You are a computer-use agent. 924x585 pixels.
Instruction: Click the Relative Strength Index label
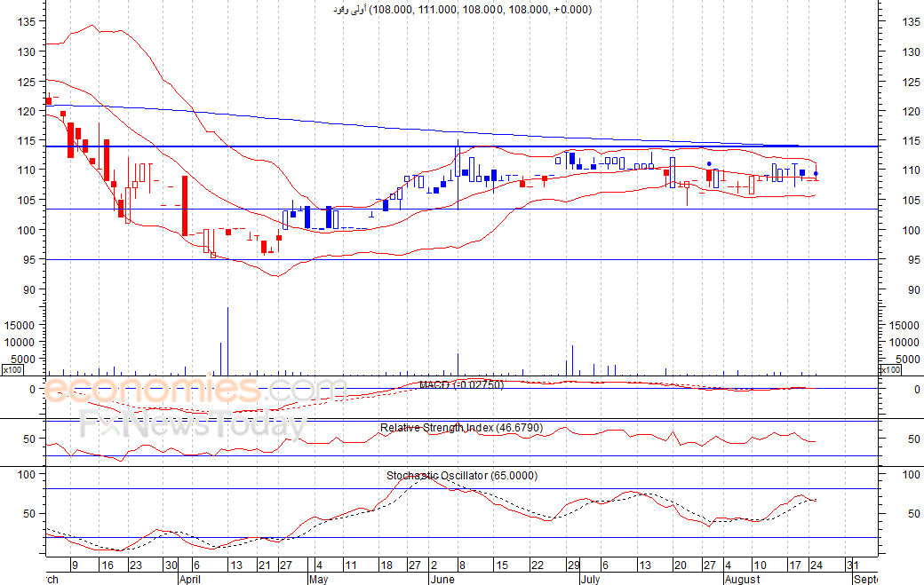461,428
